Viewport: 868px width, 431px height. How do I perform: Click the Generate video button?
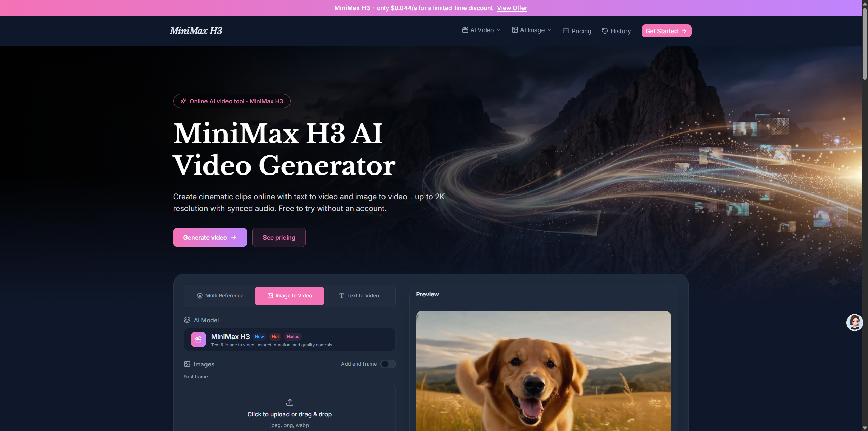(x=210, y=237)
